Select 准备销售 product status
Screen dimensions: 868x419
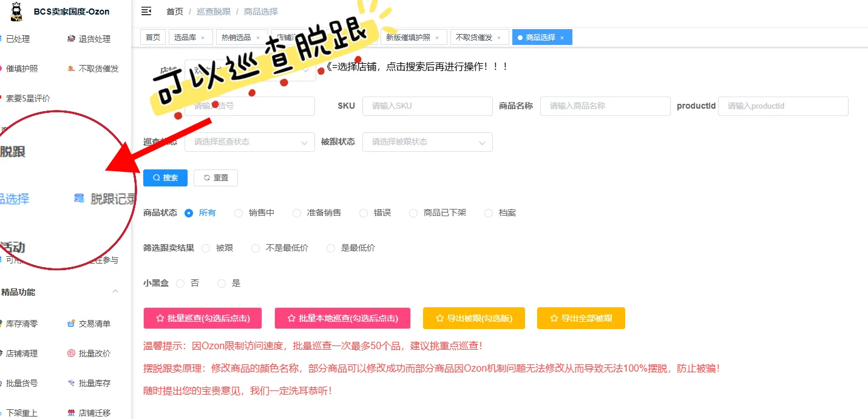[316, 213]
